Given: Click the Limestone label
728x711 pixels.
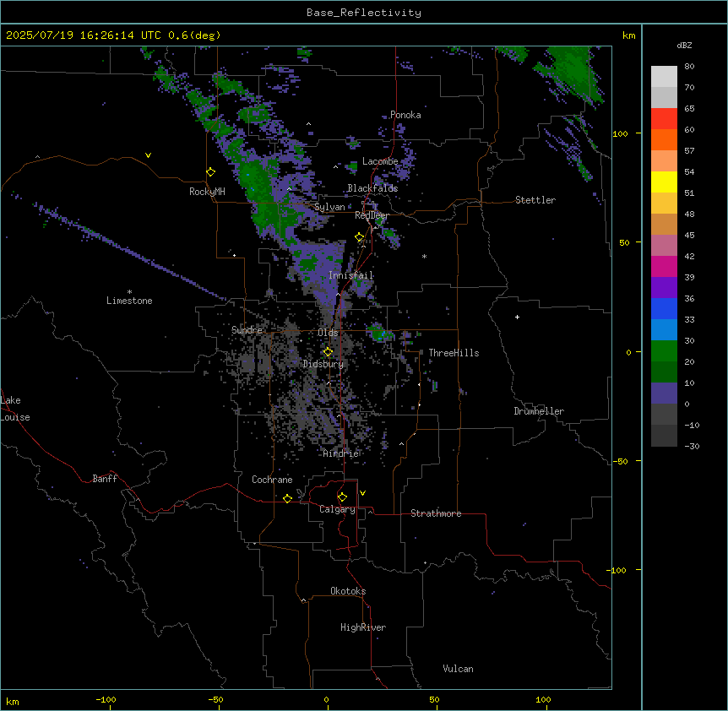Looking at the screenshot, I should [129, 301].
